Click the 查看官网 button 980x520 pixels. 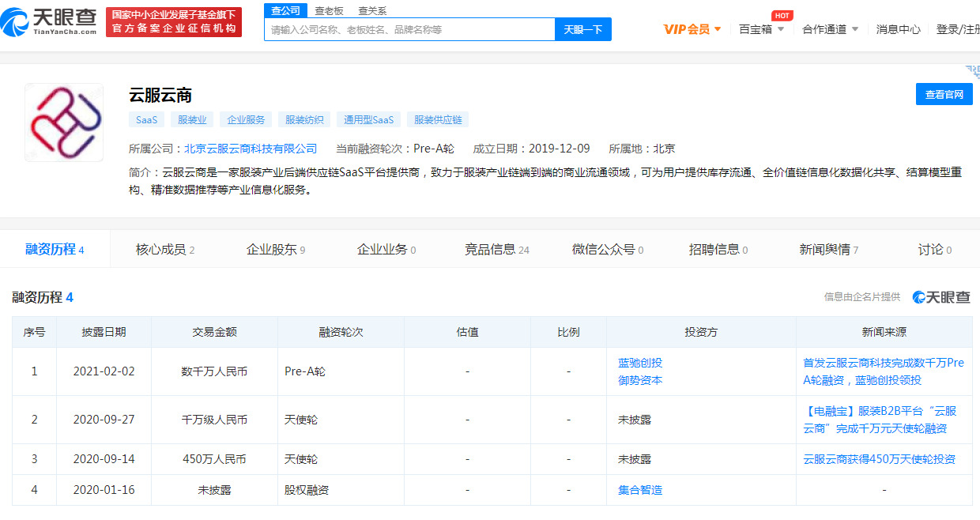944,94
